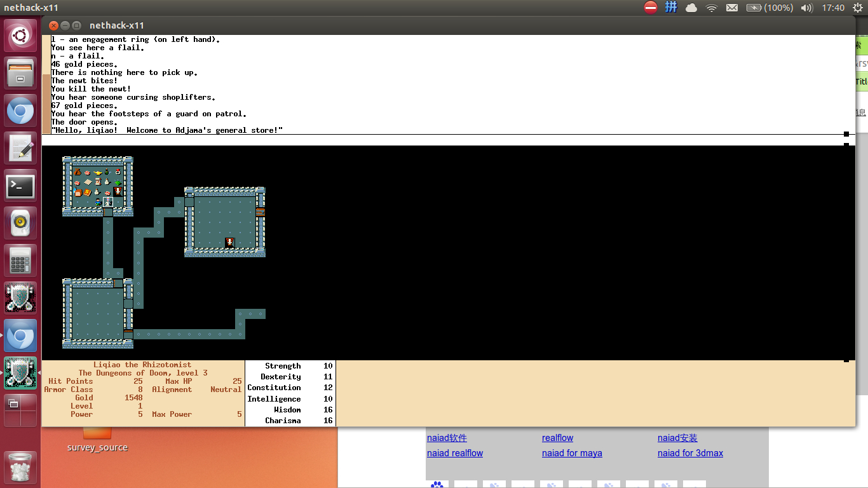Open the Chinese input method indicator
This screenshot has height=488, width=868.
(x=671, y=8)
